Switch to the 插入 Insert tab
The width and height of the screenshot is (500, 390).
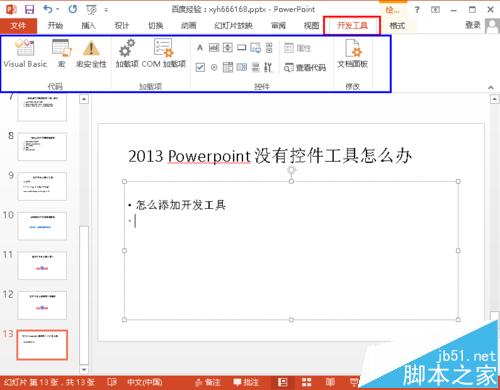click(88, 26)
